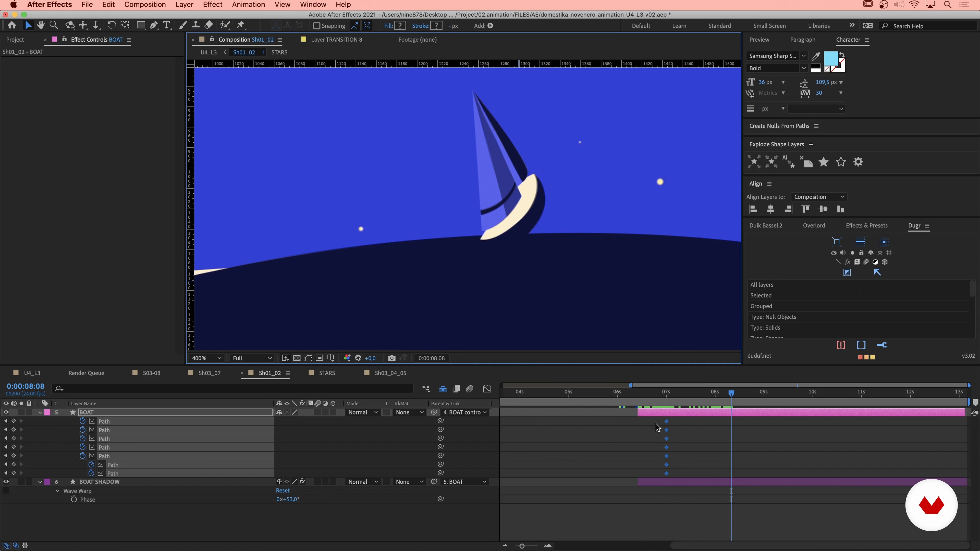The width and height of the screenshot is (980, 551).
Task: Click the Phase value 0x+53,0°
Action: (288, 499)
